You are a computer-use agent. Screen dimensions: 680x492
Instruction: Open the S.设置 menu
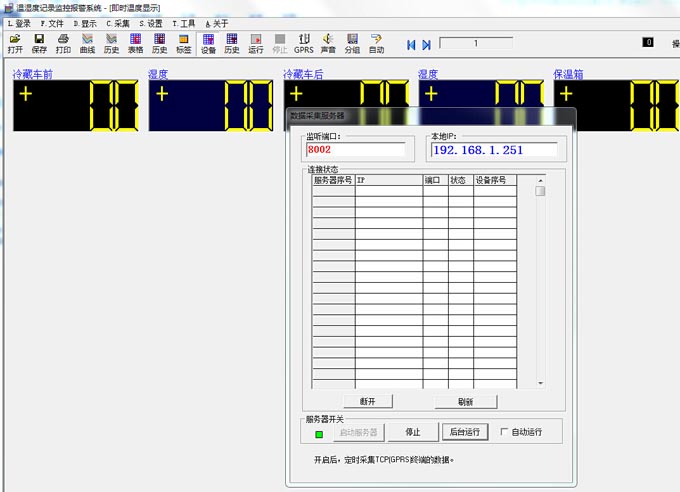(151, 23)
